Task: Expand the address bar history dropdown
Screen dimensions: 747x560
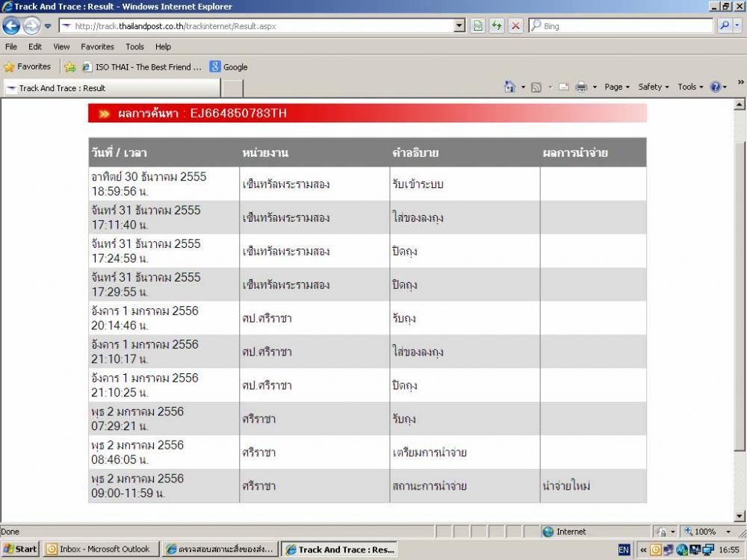Action: tap(459, 26)
